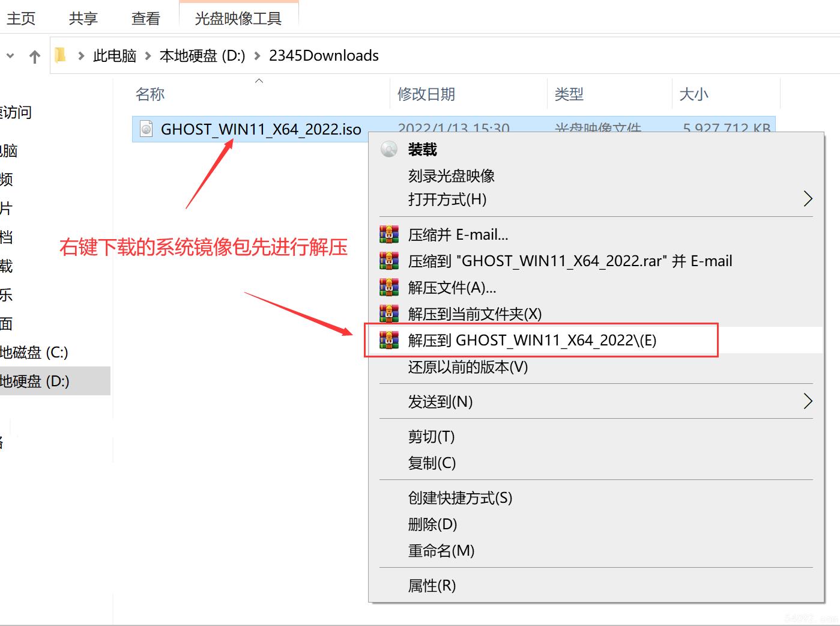Select the GHOST_WIN11_X64_2022.iso file icon
This screenshot has width=840, height=626.
tap(145, 129)
